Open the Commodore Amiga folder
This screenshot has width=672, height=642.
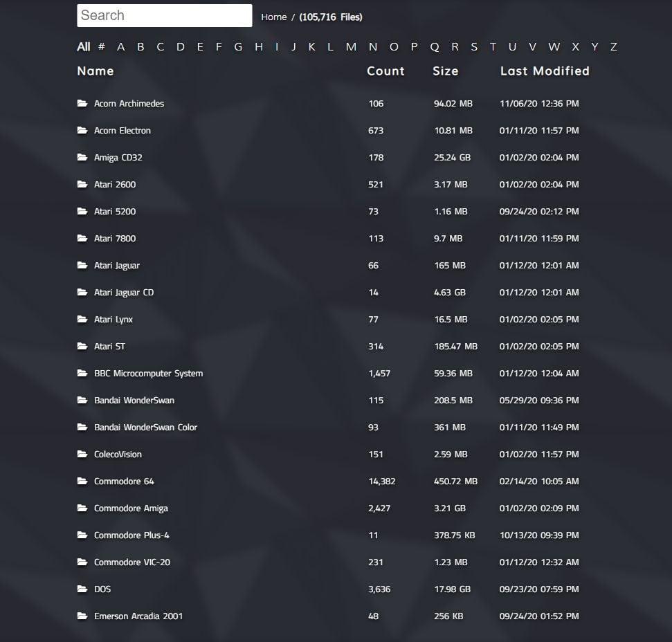(x=131, y=508)
